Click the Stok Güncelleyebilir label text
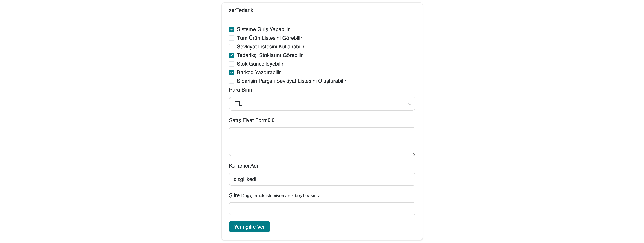 pos(260,64)
